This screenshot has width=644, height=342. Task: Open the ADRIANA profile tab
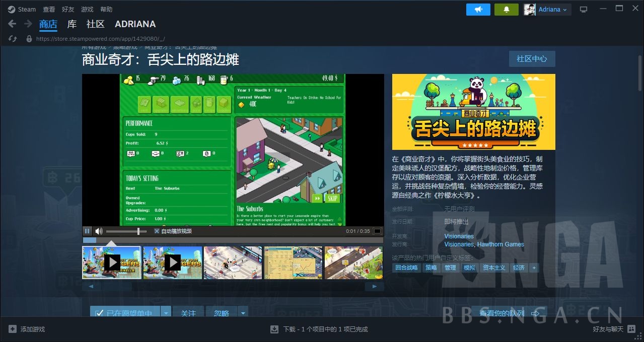click(x=135, y=24)
